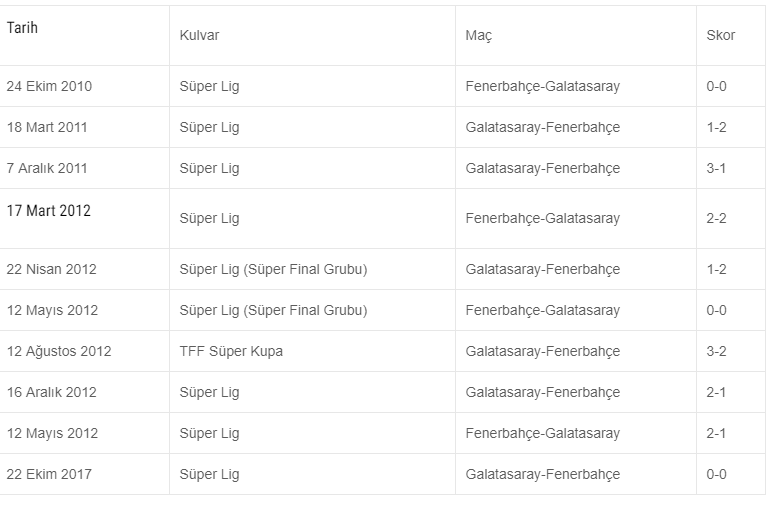784x508 pixels.
Task: Select the score 3-2
Action: coord(716,351)
